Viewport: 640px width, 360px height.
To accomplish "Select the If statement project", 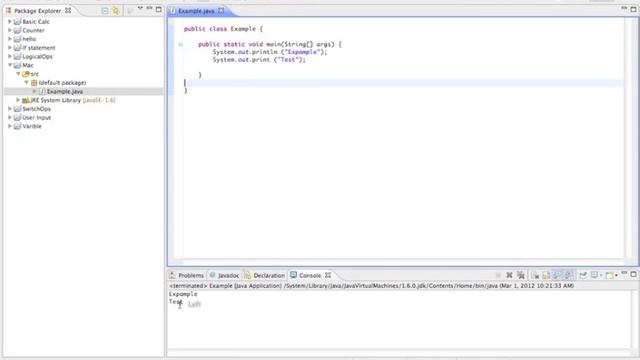I will [39, 48].
